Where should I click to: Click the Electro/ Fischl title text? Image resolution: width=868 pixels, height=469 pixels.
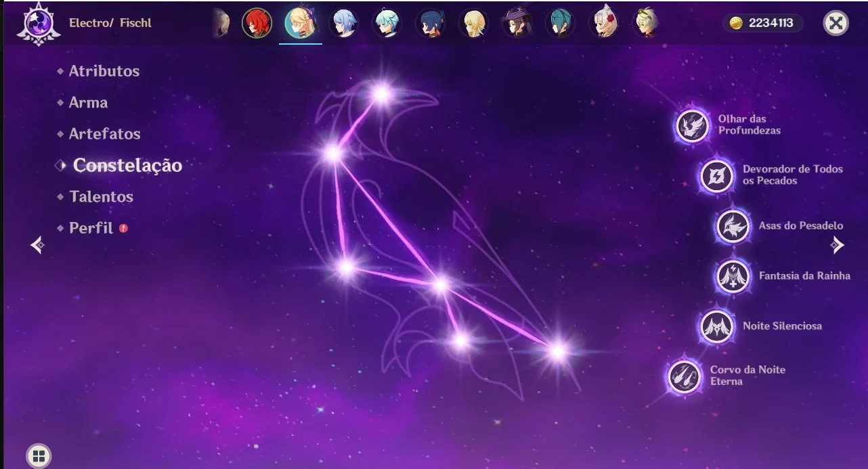tap(110, 23)
